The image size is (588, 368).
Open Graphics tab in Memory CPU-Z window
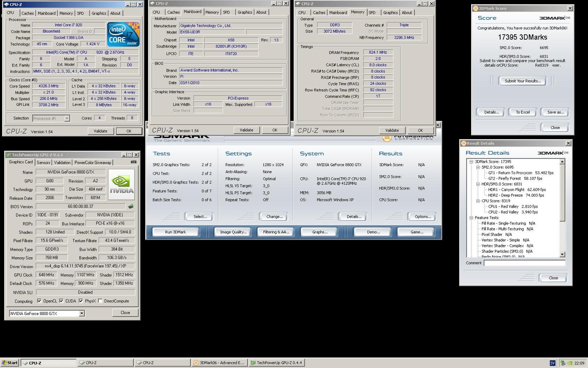point(390,13)
